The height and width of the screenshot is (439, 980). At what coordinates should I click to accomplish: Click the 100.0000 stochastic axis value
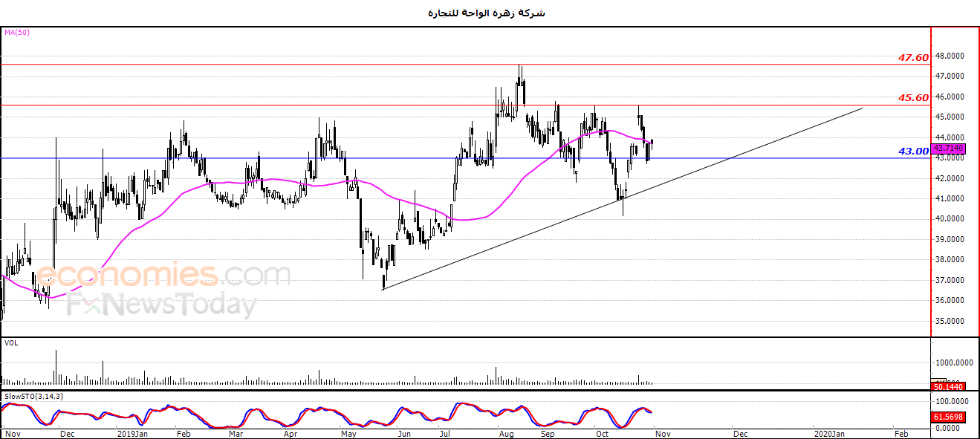coord(952,401)
